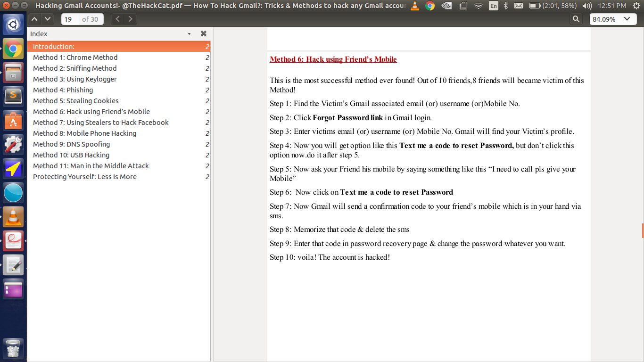The height and width of the screenshot is (362, 644).
Task: Select Method 6 entry in the index
Action: (119, 112)
